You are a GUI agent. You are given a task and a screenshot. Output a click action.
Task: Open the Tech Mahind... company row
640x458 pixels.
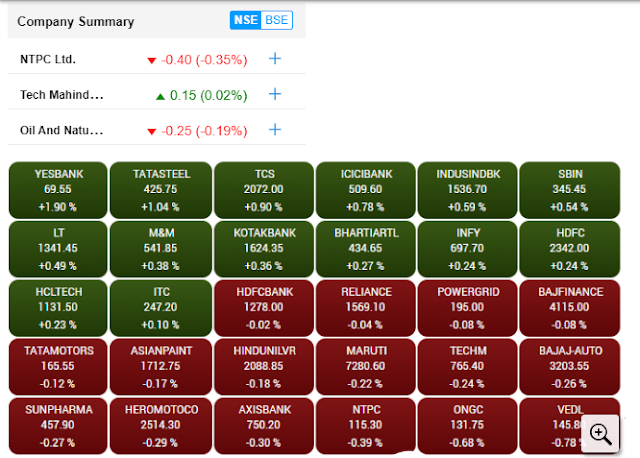(x=157, y=95)
